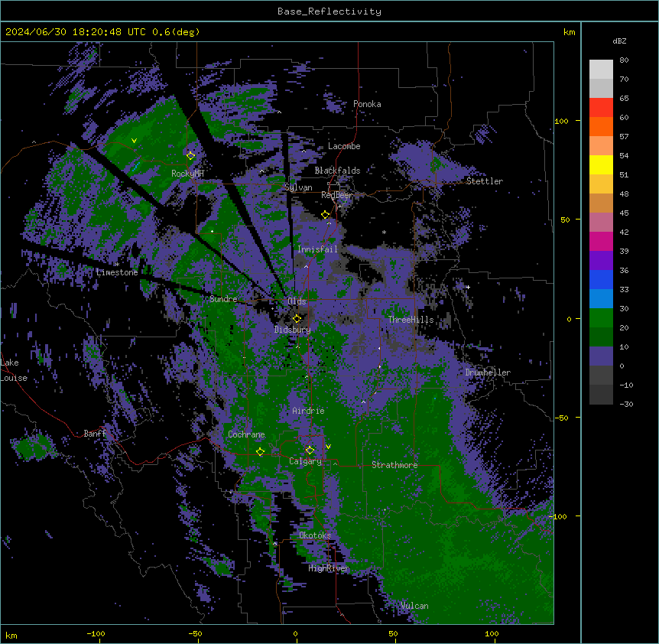Viewport: 659px width, 644px height.
Task: Select the Stettler label
Action: coord(485,181)
